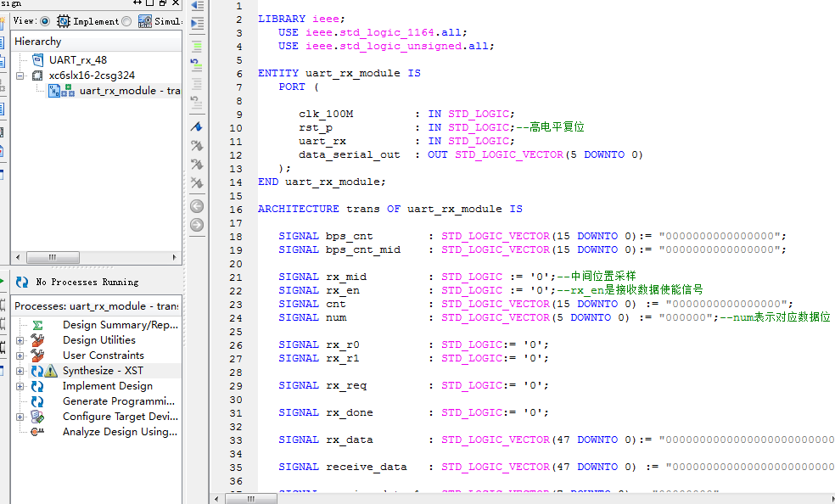Image resolution: width=835 pixels, height=504 pixels.
Task: Expand the Design Utilities process
Action: click(x=20, y=340)
